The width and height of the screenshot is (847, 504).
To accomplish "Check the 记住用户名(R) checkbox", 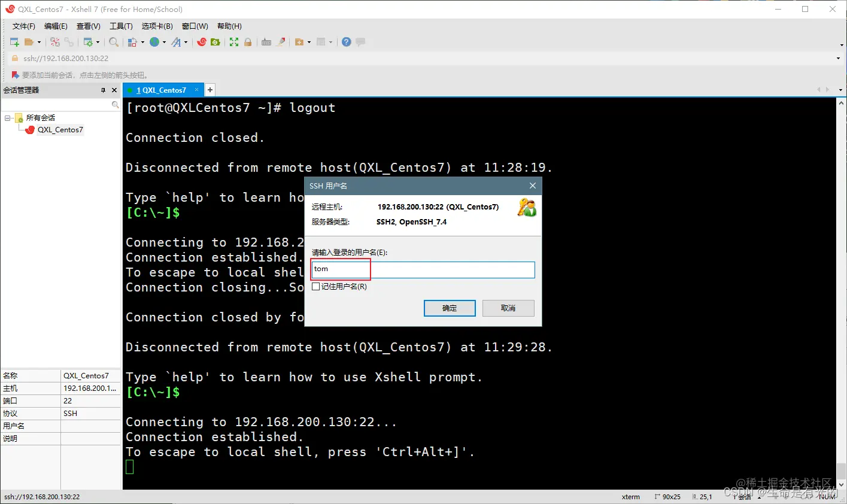I will (x=315, y=287).
